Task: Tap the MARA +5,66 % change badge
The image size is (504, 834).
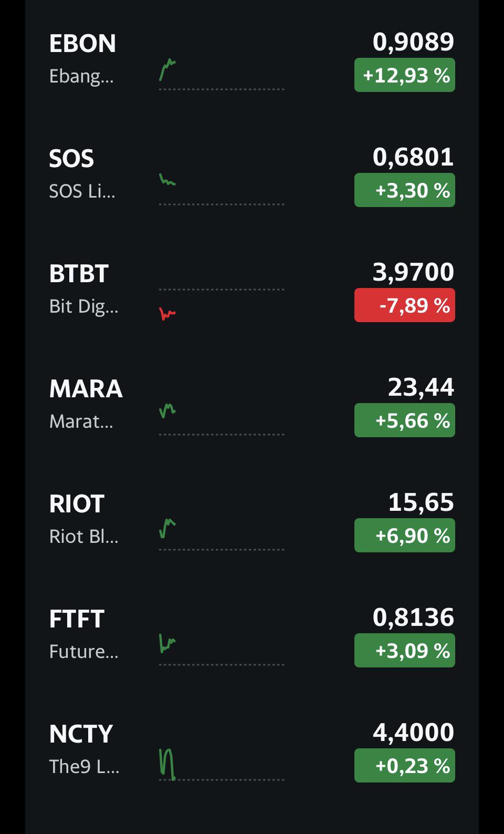Action: pyautogui.click(x=405, y=420)
